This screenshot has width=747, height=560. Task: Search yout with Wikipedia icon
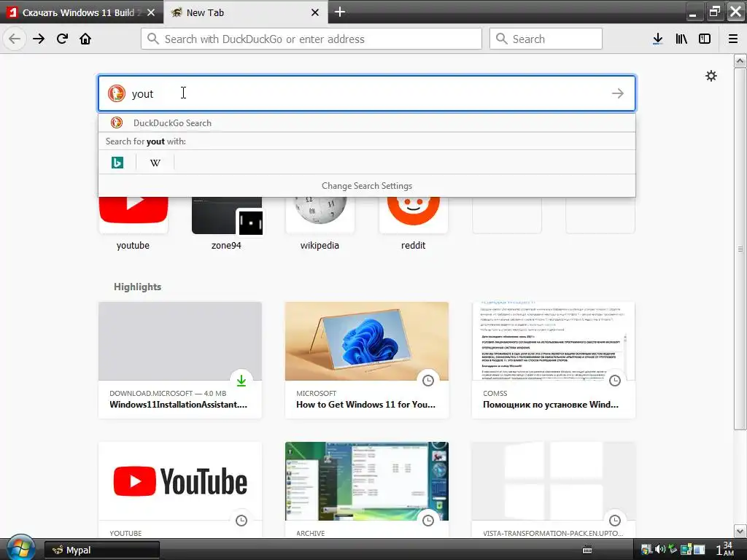tap(155, 163)
